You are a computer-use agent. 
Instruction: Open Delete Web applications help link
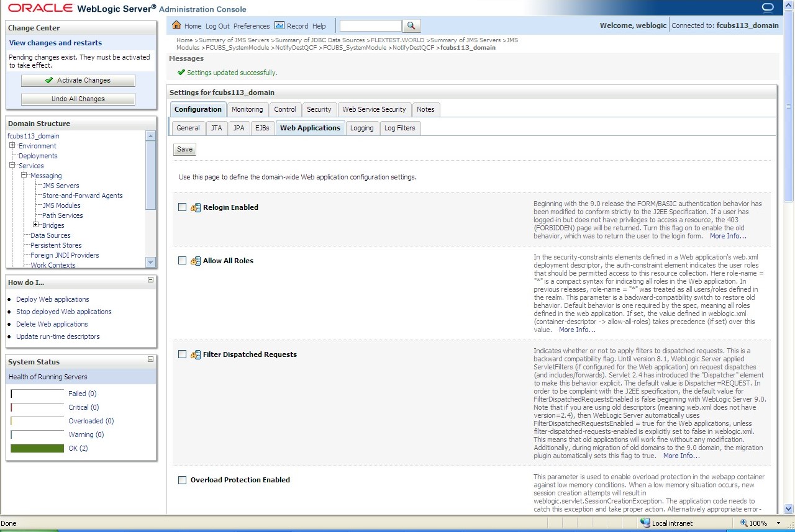pos(52,324)
